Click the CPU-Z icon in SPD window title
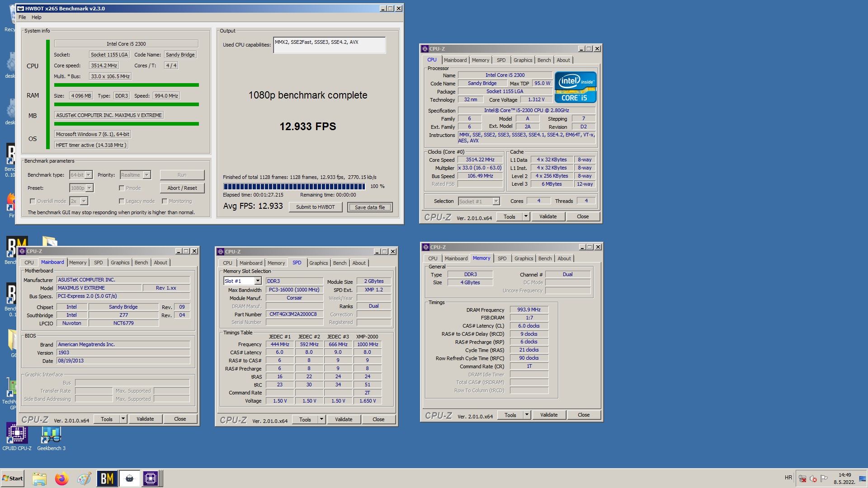This screenshot has height=488, width=868. tap(220, 252)
